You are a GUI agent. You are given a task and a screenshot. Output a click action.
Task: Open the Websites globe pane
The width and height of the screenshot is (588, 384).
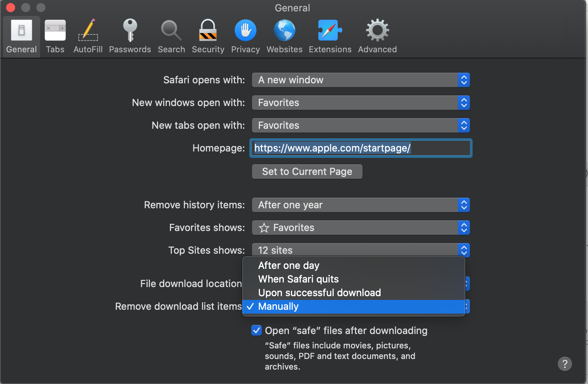click(x=284, y=37)
